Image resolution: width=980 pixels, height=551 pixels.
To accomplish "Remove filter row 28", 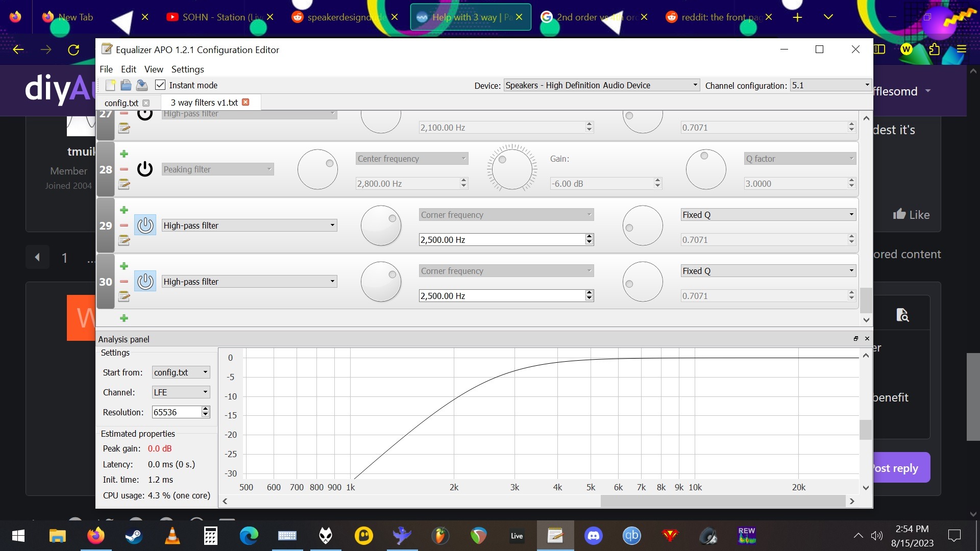I will click(124, 169).
